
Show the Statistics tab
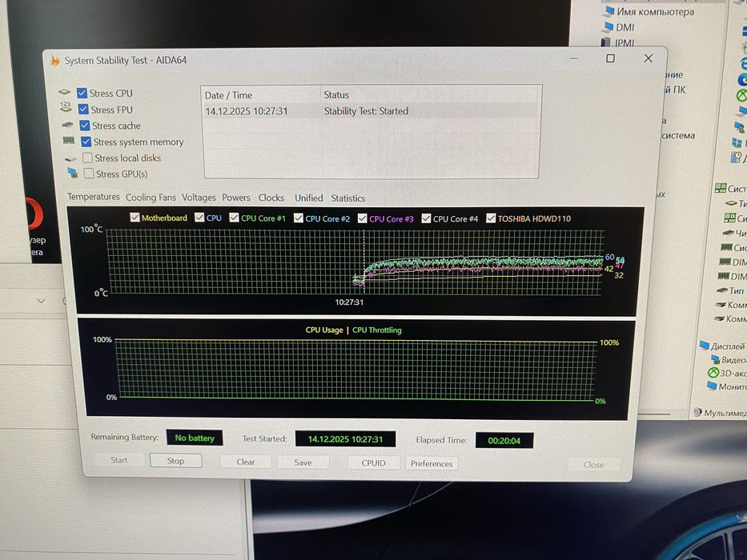tap(347, 198)
